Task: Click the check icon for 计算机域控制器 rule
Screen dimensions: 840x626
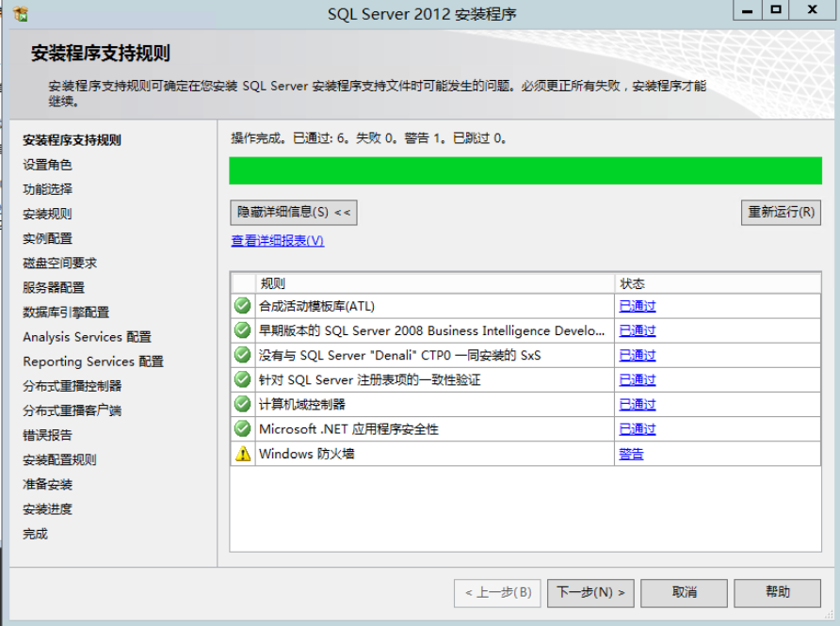Action: pos(243,404)
